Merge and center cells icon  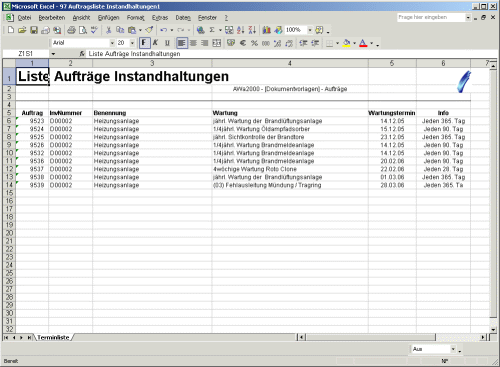[x=217, y=43]
